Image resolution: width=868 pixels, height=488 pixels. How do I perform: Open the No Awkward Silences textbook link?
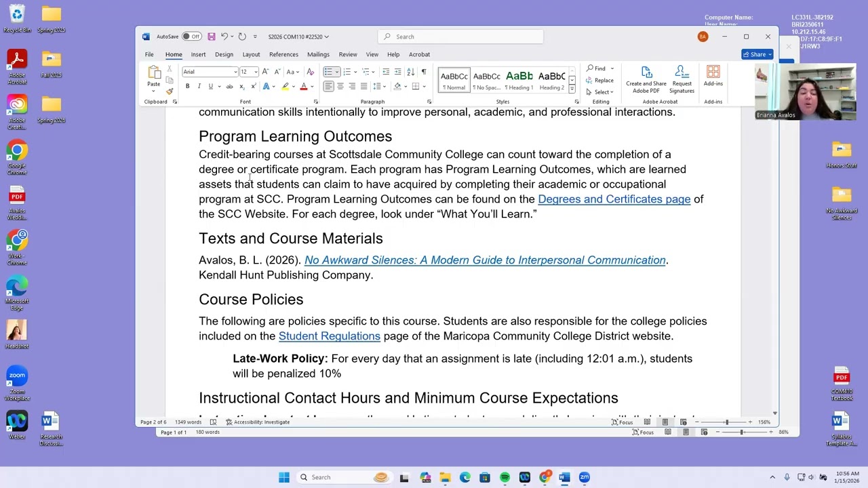[x=485, y=260]
